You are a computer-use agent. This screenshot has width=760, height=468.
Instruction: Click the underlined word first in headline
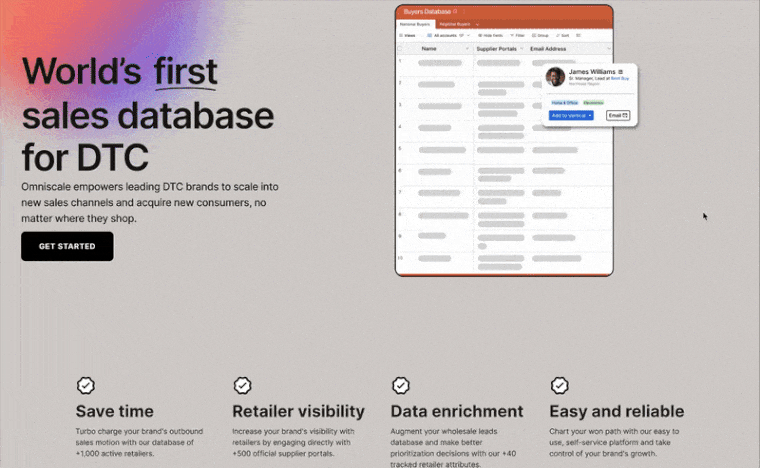[x=185, y=72]
